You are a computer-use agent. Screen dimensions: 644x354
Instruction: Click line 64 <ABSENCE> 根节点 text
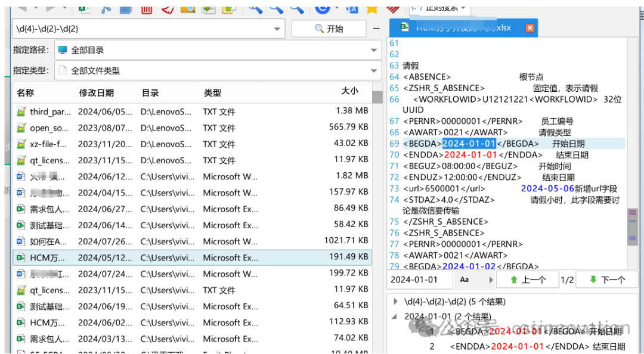click(473, 77)
